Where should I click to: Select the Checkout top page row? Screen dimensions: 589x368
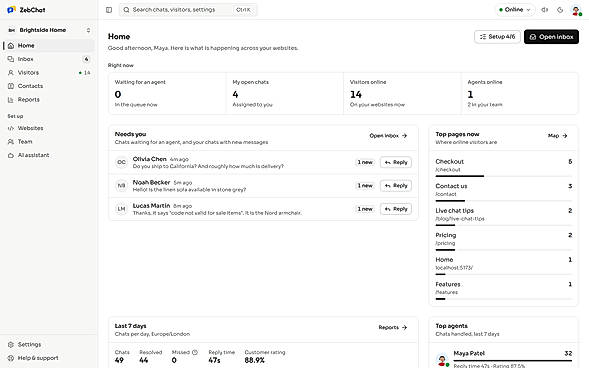coord(504,166)
